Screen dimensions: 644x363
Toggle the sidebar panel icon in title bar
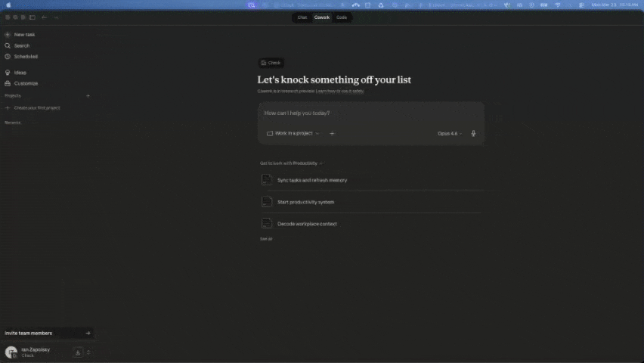pos(32,17)
